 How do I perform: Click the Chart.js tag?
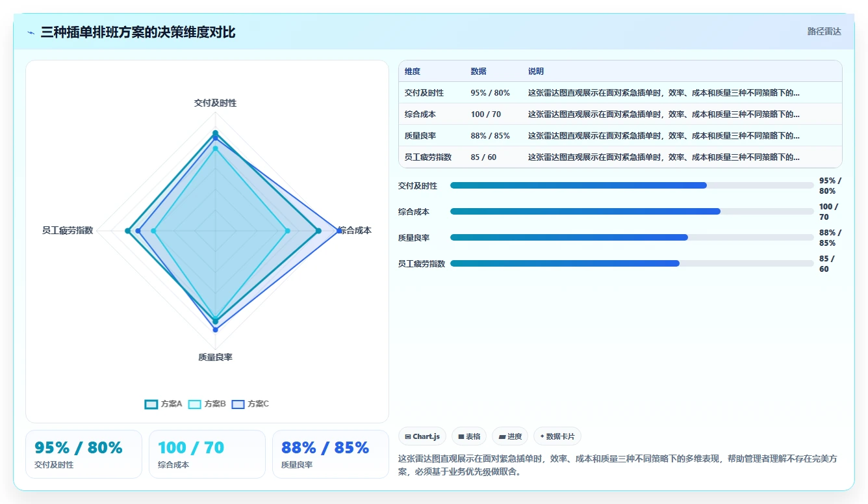(x=422, y=436)
